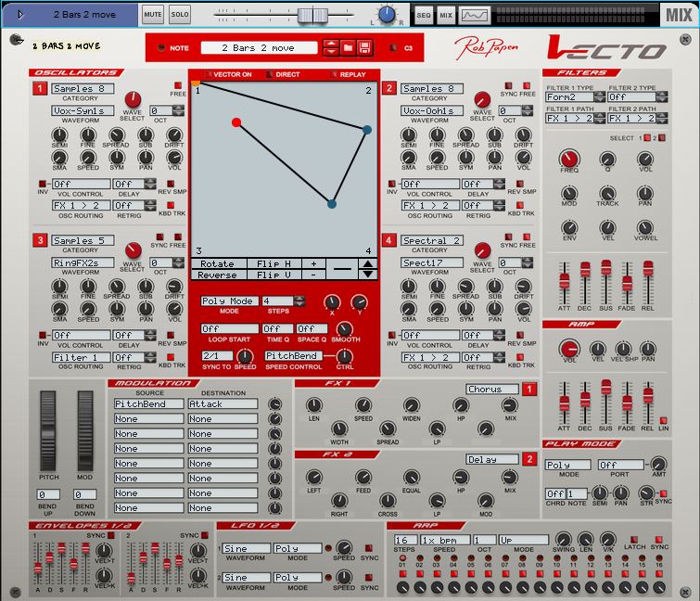Click the waveform display icon in top bar
The height and width of the screenshot is (601, 700).
coord(475,15)
